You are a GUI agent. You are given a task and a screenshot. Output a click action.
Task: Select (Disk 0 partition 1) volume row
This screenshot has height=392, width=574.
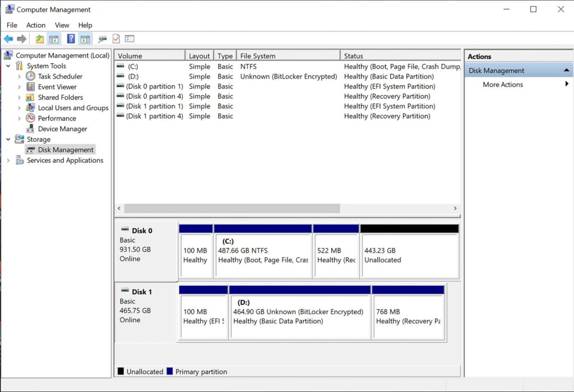point(288,86)
